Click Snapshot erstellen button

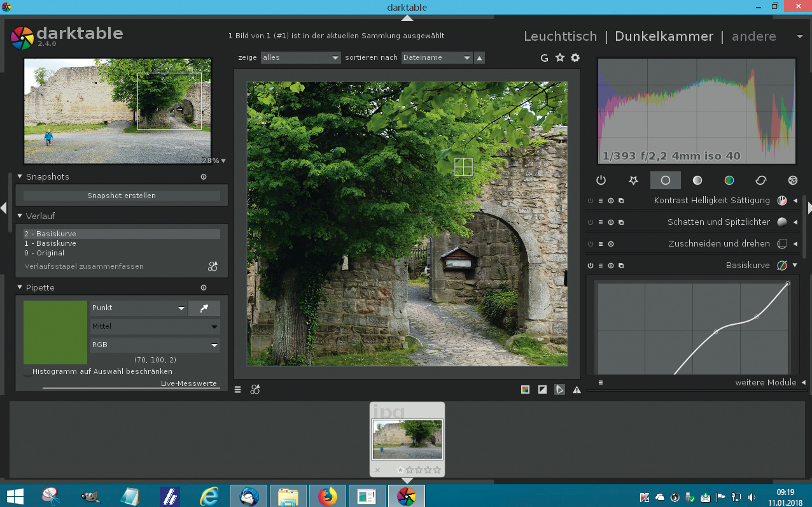point(122,196)
